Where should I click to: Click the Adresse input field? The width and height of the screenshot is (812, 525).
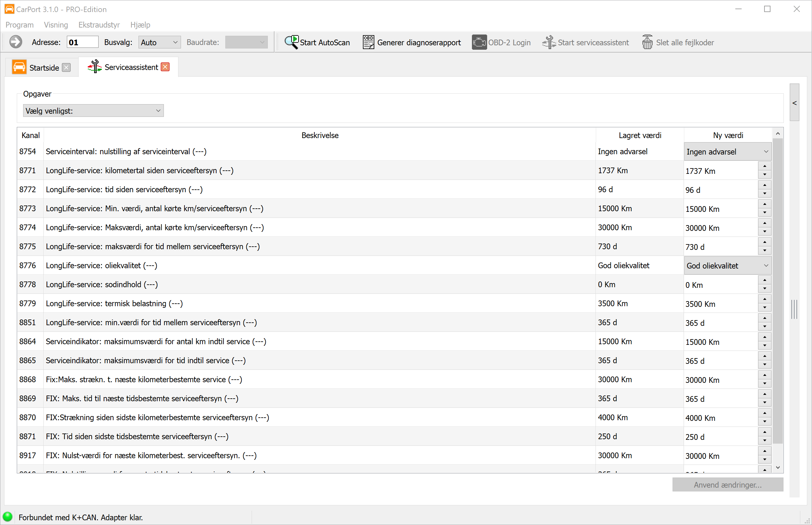click(x=82, y=42)
